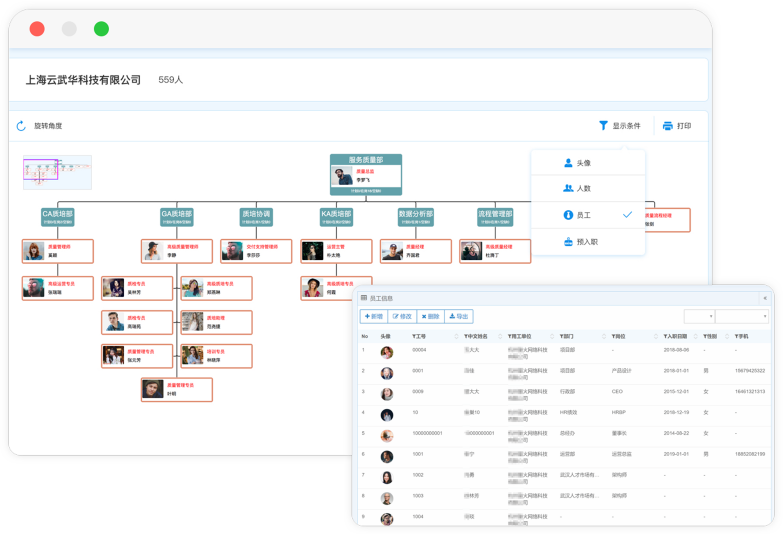This screenshot has width=783, height=535.
Task: Select the 预入职 menu option
Action: [x=588, y=241]
